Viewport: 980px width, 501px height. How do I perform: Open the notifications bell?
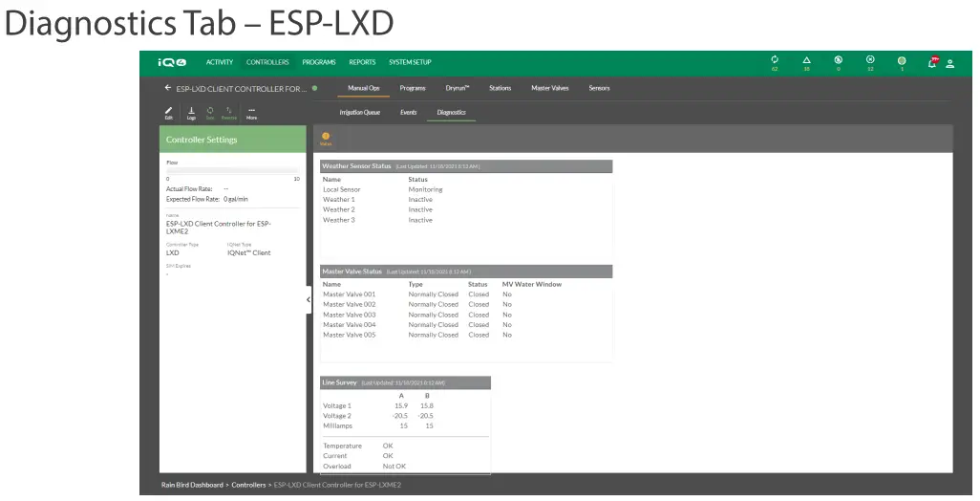tap(932, 62)
